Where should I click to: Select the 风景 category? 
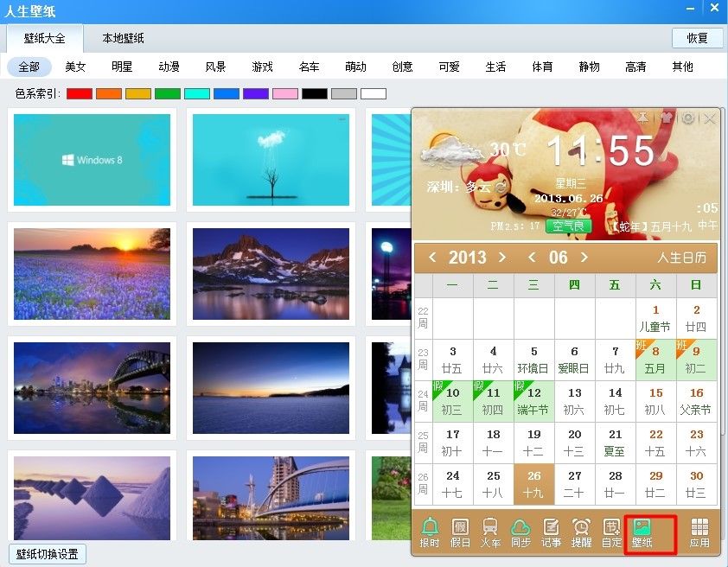click(215, 67)
